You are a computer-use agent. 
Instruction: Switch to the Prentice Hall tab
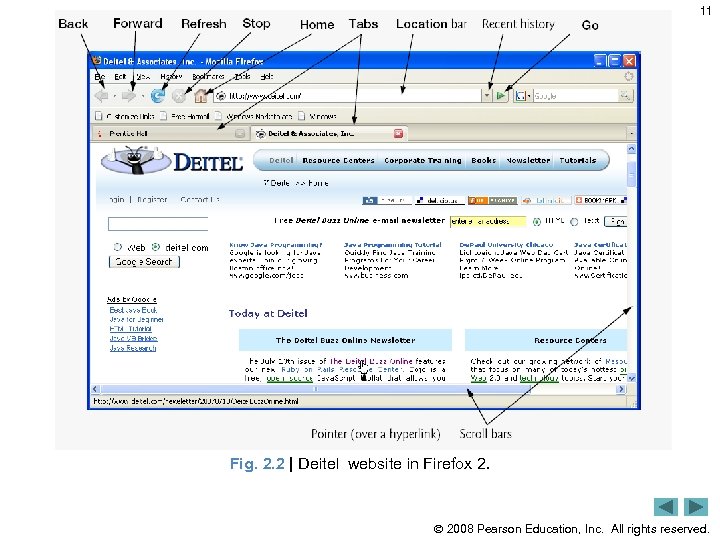pyautogui.click(x=169, y=134)
